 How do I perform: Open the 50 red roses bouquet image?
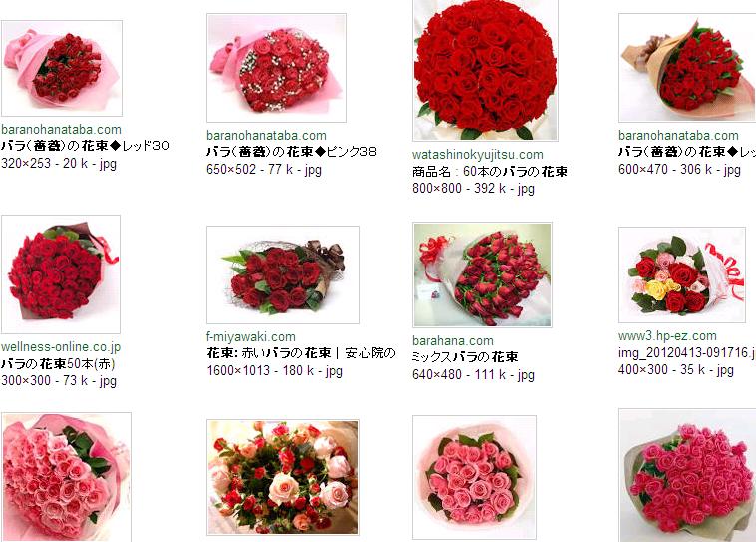pyautogui.click(x=61, y=274)
